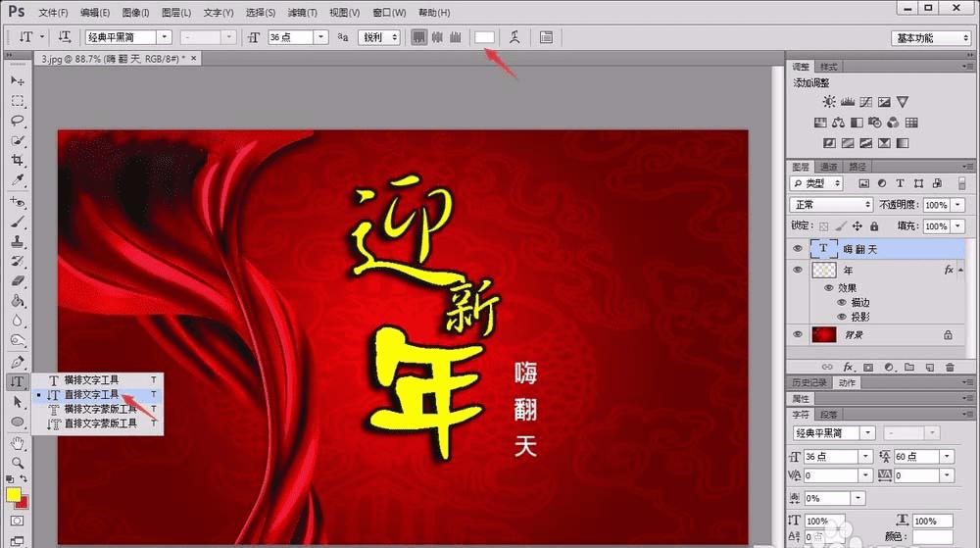Image resolution: width=980 pixels, height=548 pixels.
Task: Toggle text orientation in options bar
Action: (x=65, y=37)
